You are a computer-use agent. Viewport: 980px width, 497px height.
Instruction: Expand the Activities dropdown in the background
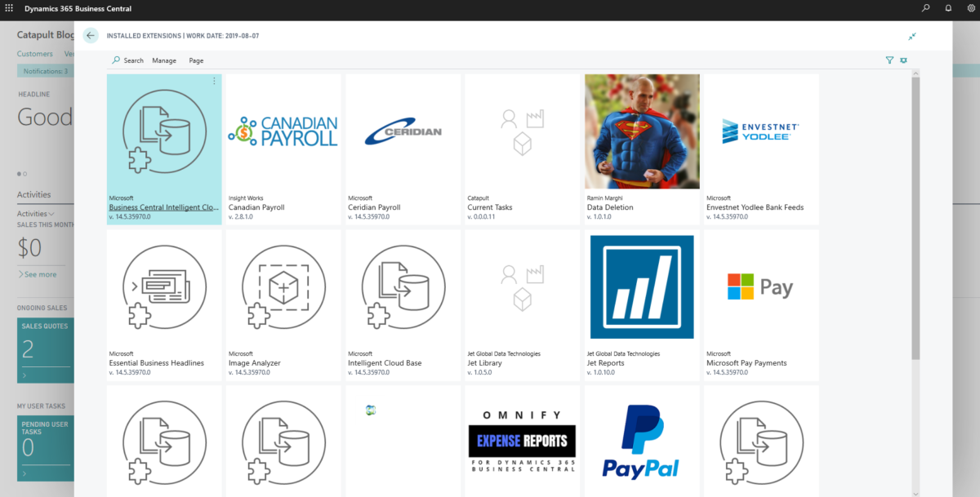(34, 214)
